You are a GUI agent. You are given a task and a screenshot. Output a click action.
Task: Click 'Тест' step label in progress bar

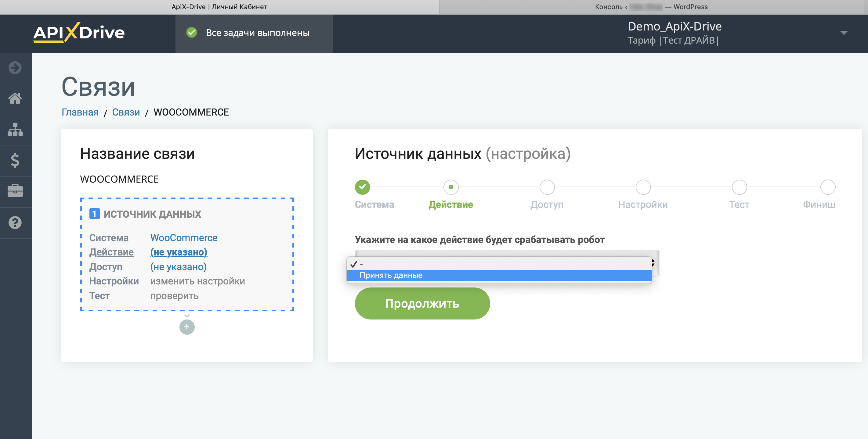coord(739,204)
